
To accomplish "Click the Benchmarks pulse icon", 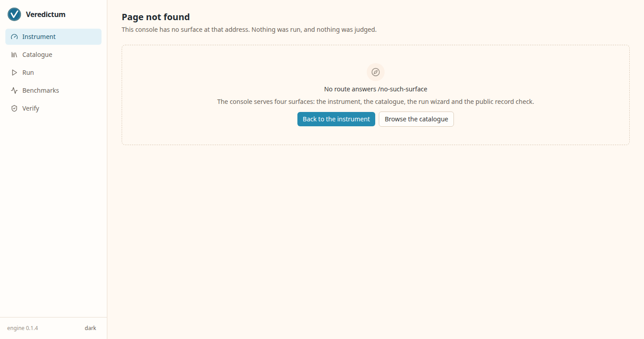I will [x=14, y=90].
